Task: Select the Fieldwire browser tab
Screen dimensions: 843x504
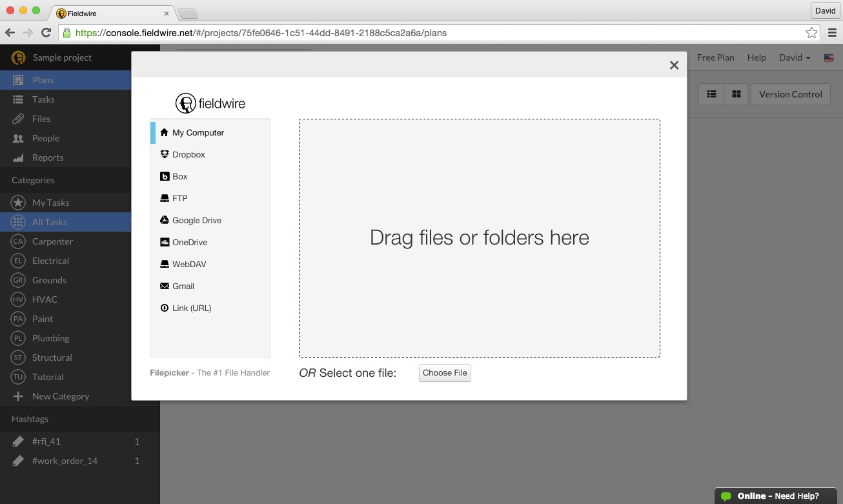Action: point(113,13)
